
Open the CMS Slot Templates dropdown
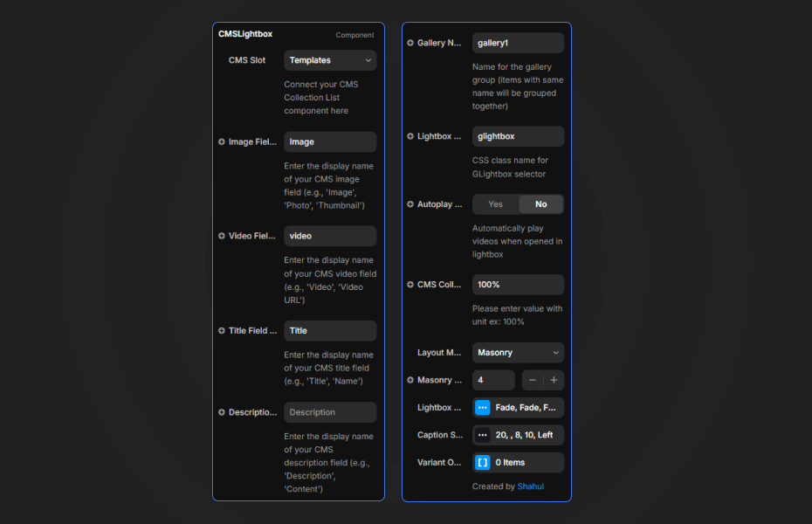click(x=329, y=60)
